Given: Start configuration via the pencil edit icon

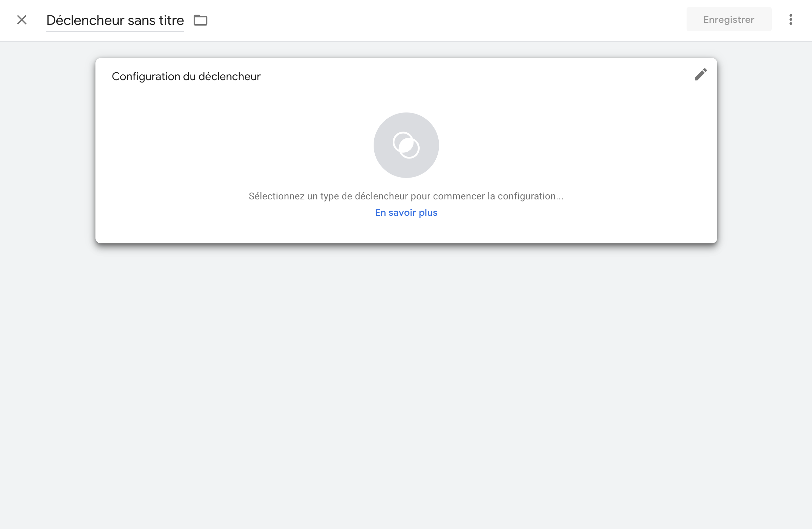Looking at the screenshot, I should (x=701, y=74).
